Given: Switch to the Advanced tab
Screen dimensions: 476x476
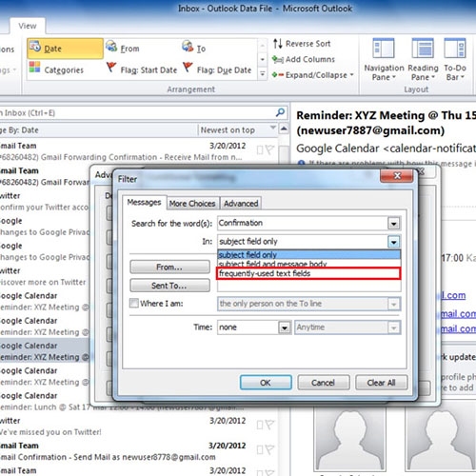Looking at the screenshot, I should [241, 204].
